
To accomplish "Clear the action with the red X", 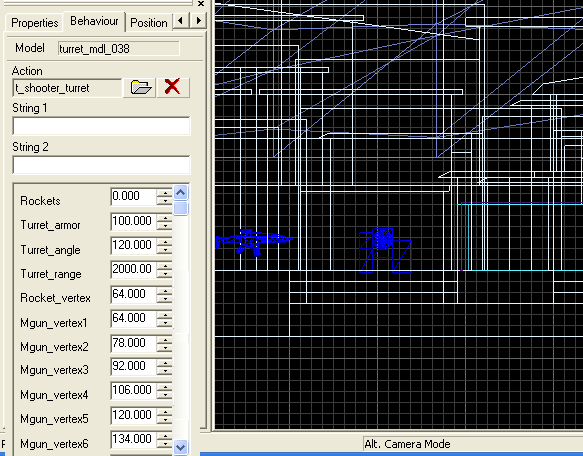I will [x=173, y=87].
